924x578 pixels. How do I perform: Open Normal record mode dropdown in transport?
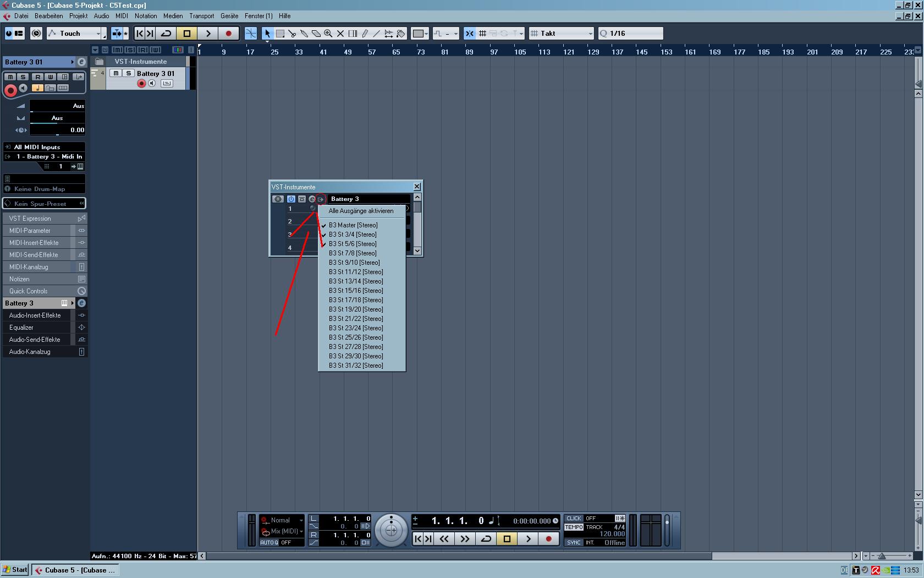(282, 520)
